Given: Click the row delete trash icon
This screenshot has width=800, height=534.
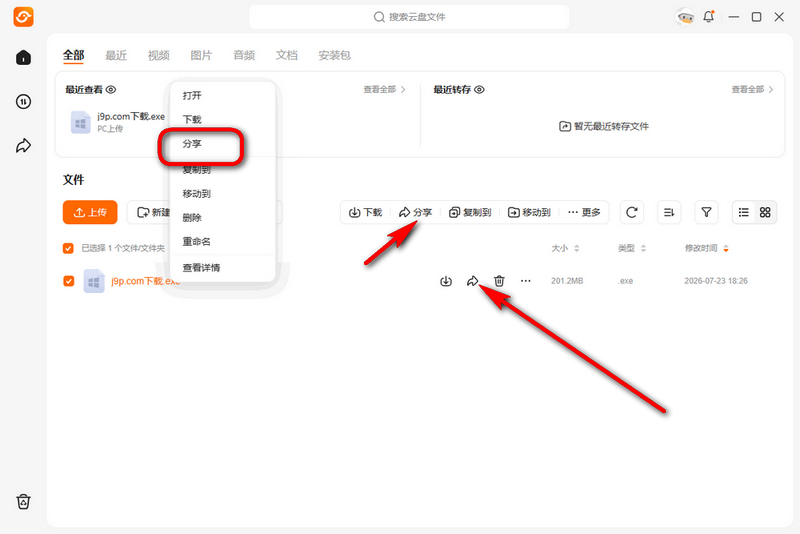Looking at the screenshot, I should pyautogui.click(x=499, y=281).
